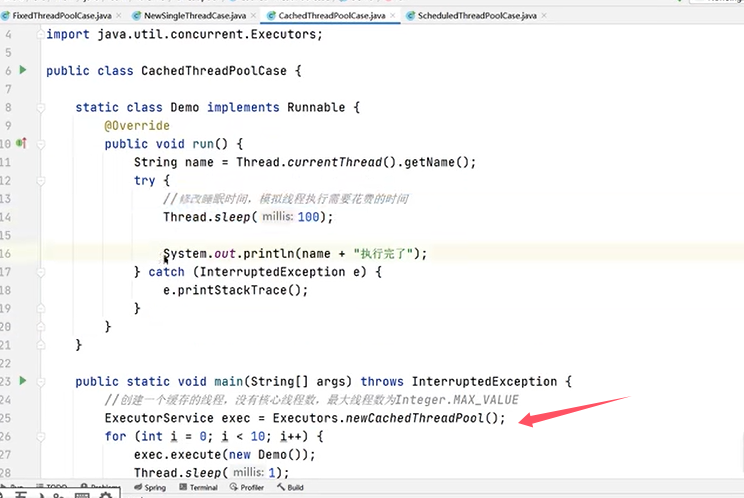Click the 'millis:' hint before 100
Screen dimensions: 744x498
coord(278,217)
